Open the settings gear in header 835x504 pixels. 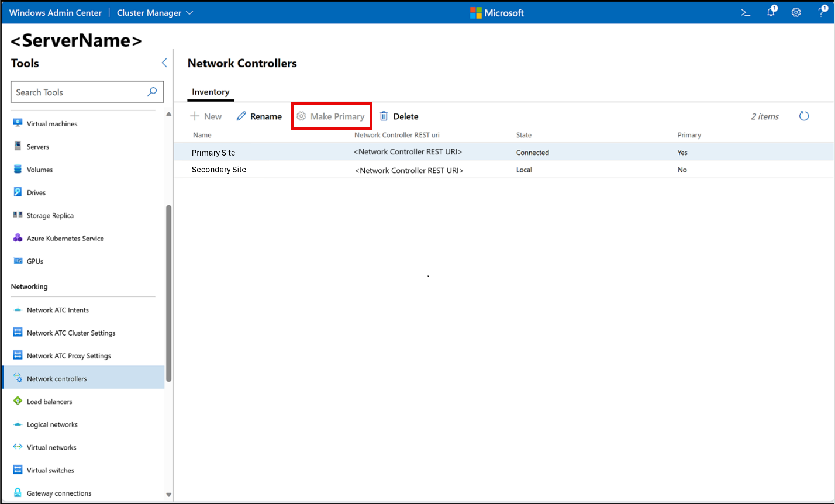[x=796, y=12]
